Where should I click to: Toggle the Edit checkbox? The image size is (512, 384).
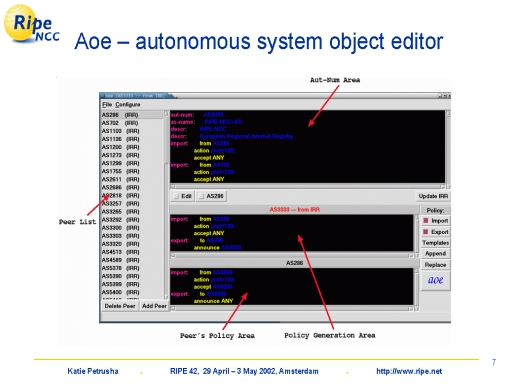coord(183,196)
